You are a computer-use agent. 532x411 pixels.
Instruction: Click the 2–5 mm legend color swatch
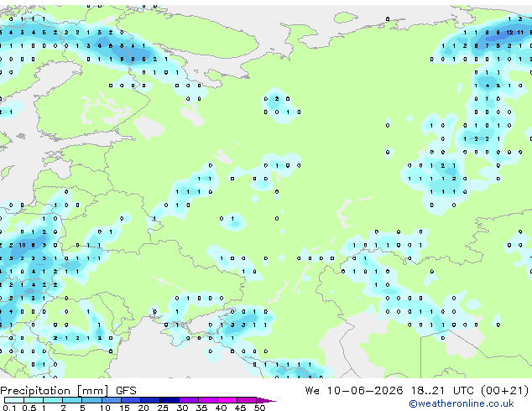tap(72, 400)
